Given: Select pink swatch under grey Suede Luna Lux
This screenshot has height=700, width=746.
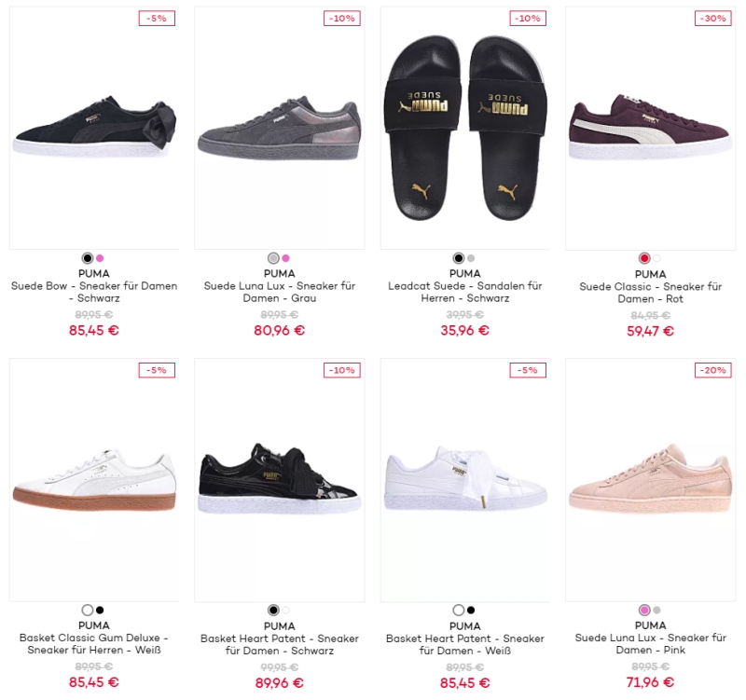Looking at the screenshot, I should [285, 258].
